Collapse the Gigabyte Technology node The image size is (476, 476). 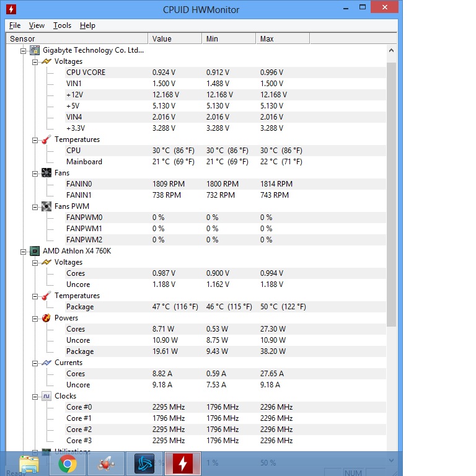pos(24,51)
